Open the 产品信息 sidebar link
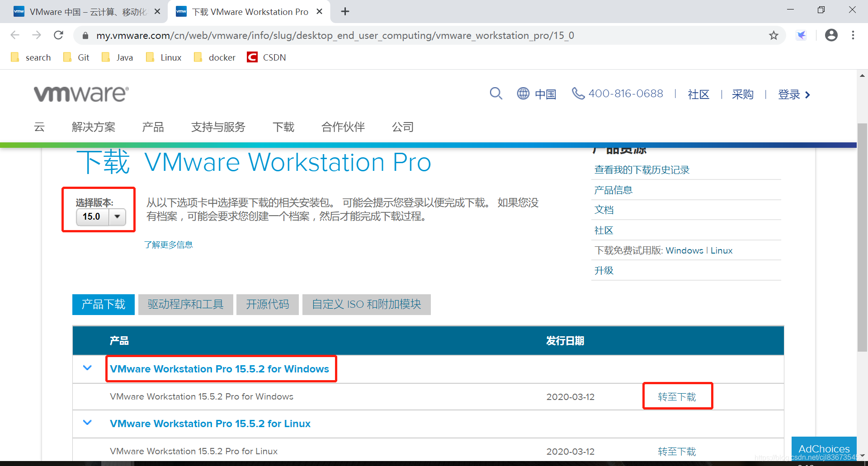This screenshot has width=868, height=466. pyautogui.click(x=613, y=190)
